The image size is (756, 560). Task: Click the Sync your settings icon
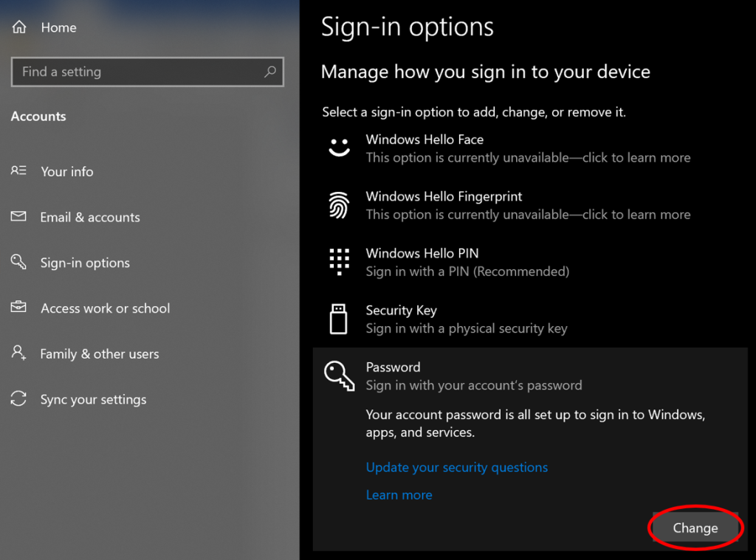pos(18,399)
